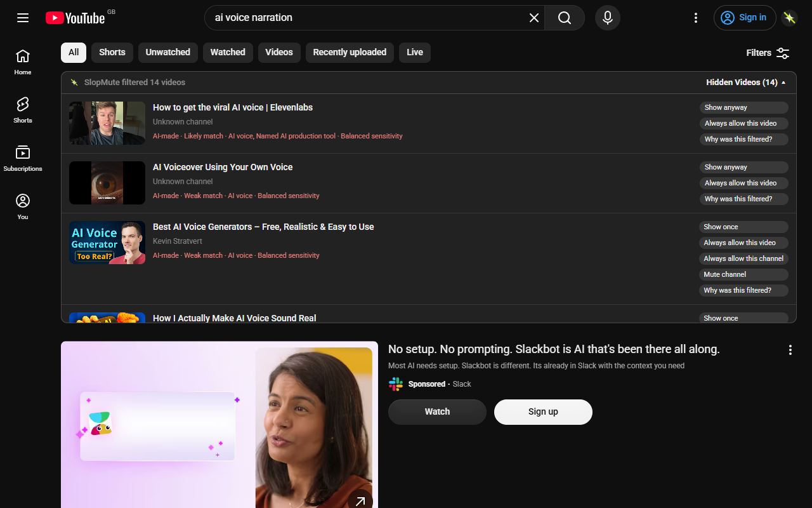Click the ad's external link arrow icon
The height and width of the screenshot is (508, 812).
[x=360, y=501]
